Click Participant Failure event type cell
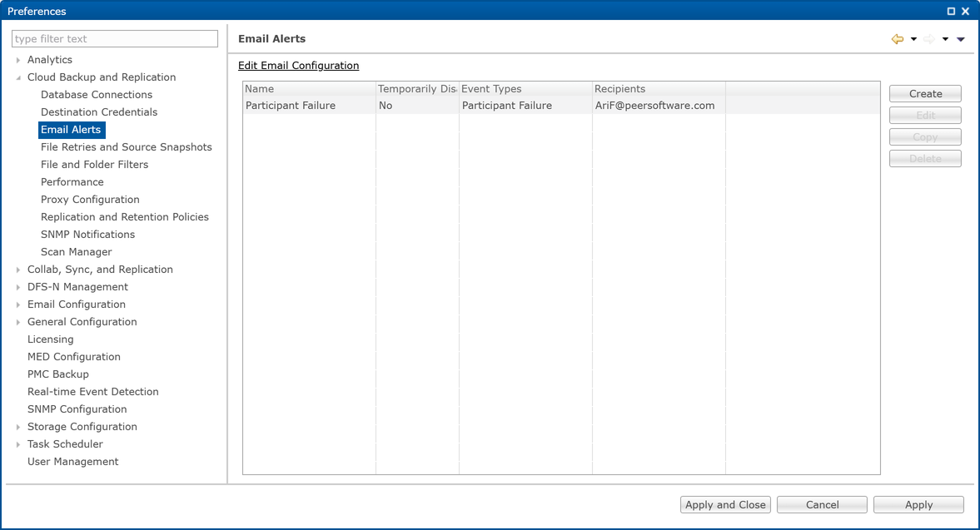 [x=525, y=106]
